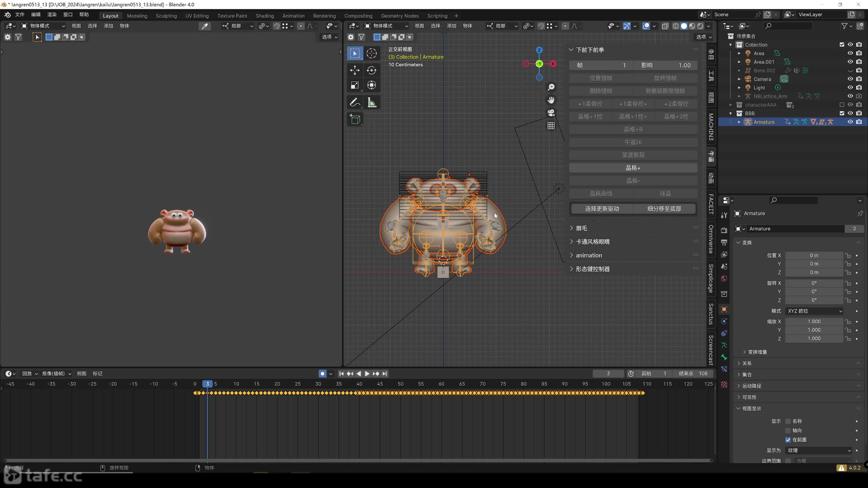Activate the Measure tool
This screenshot has width=868, height=488.
[x=372, y=102]
